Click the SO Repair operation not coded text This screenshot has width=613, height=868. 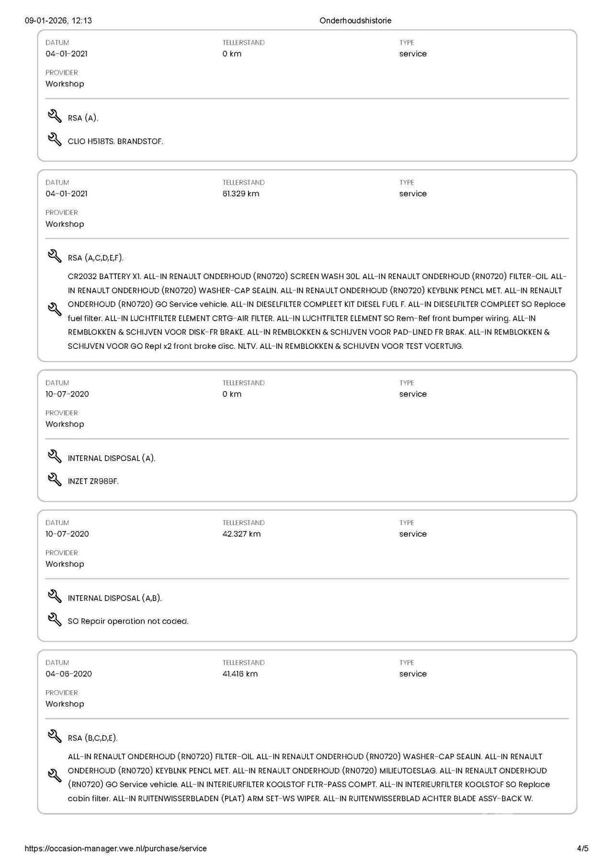[128, 621]
